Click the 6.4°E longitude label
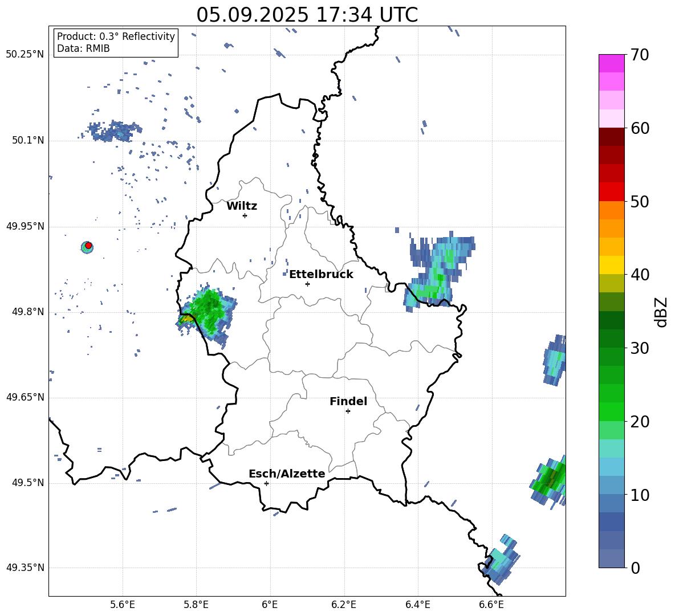 coord(418,605)
